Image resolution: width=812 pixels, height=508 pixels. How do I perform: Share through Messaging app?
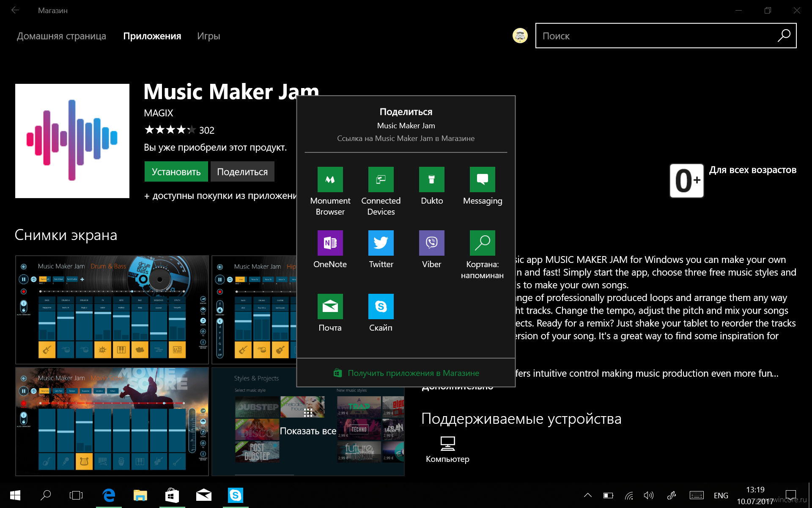tap(483, 186)
